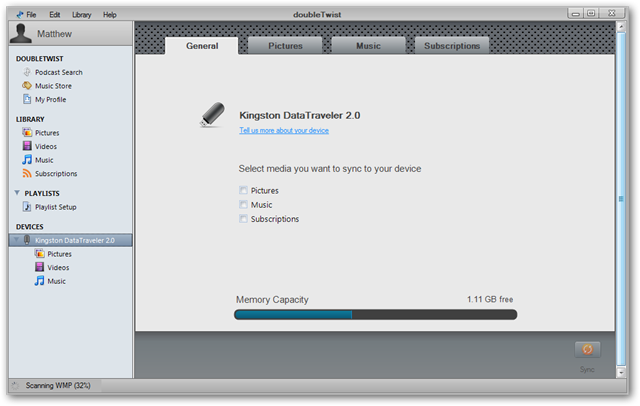This screenshot has width=640, height=406.
Task: Click the PLAYLISTS section header text
Action: coord(42,193)
